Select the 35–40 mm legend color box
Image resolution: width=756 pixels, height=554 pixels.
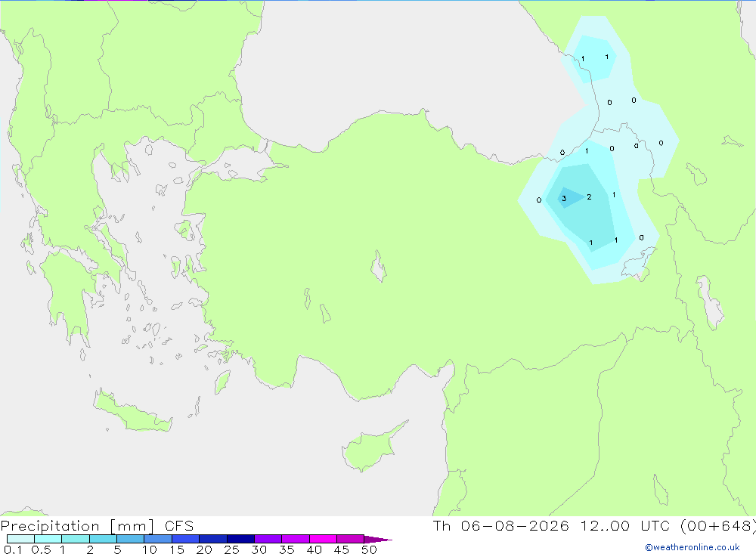(x=296, y=539)
